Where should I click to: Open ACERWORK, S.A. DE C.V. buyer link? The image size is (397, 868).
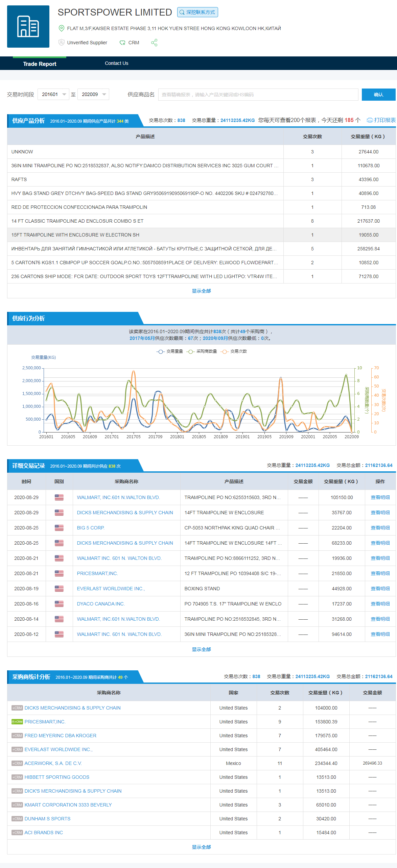pos(53,763)
